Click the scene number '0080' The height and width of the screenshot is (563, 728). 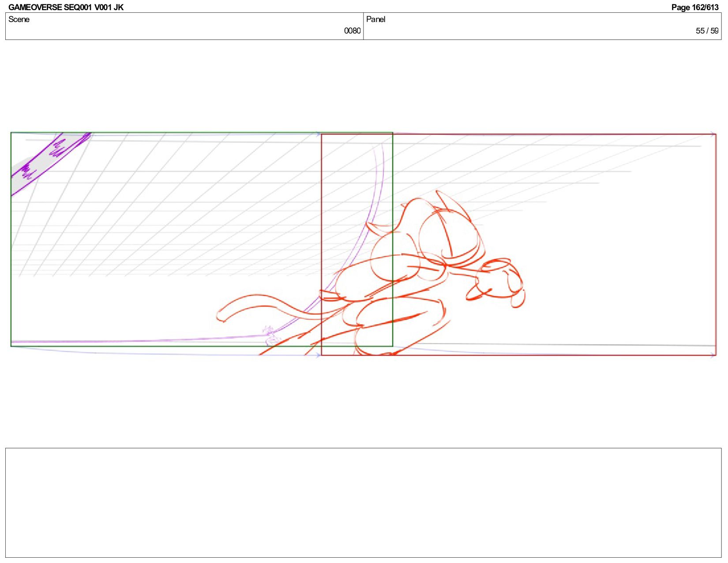tap(352, 31)
